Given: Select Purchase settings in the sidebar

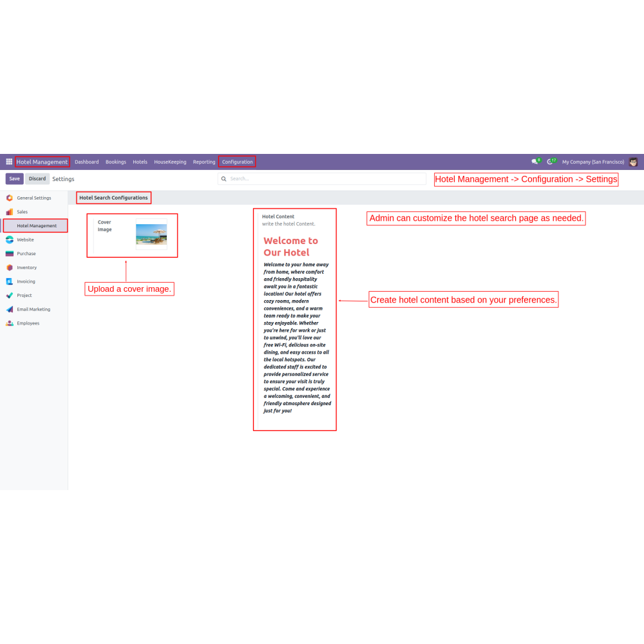Looking at the screenshot, I should click(26, 254).
